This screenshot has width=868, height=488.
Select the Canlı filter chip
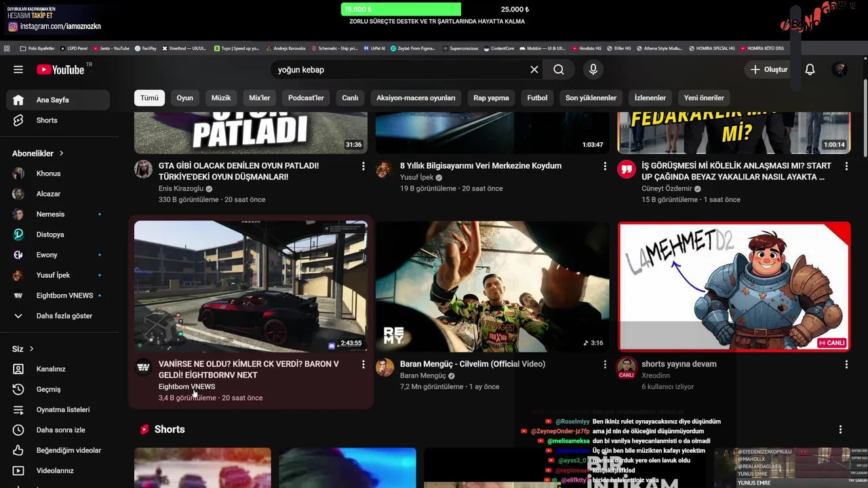[350, 98]
